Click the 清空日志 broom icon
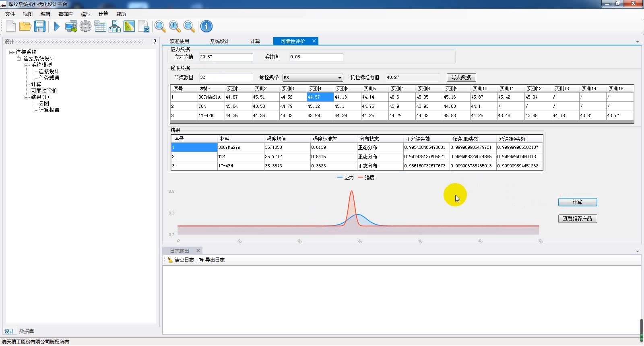 (170, 260)
